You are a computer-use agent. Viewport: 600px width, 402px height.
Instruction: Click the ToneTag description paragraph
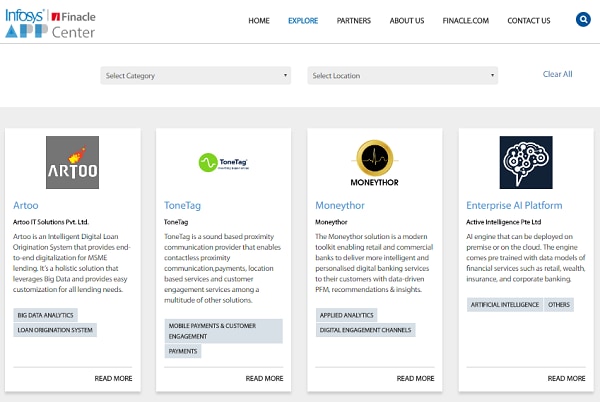(x=223, y=268)
